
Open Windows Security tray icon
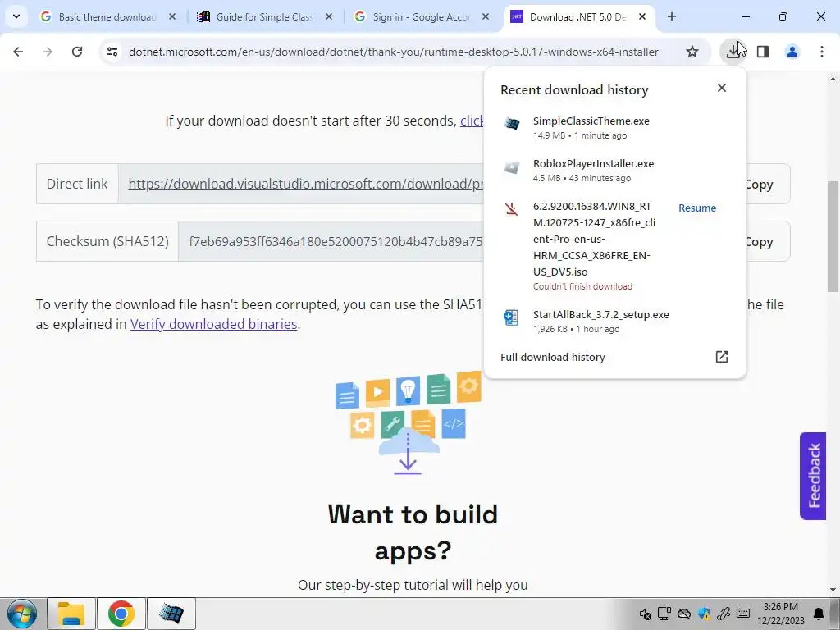point(704,614)
